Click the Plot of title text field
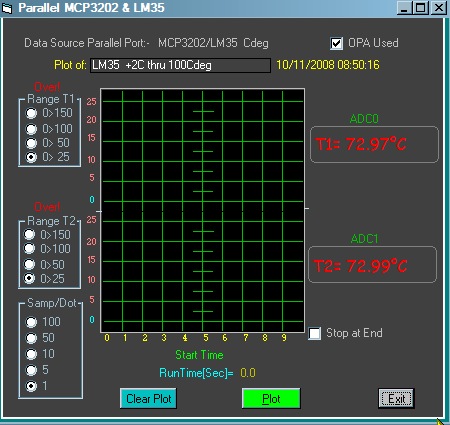Viewport: 450px width, 425px height. 180,65
